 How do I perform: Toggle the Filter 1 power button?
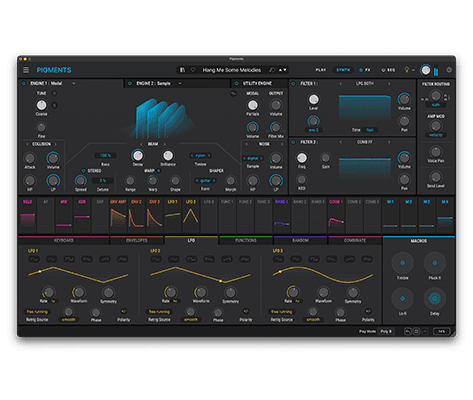(x=293, y=83)
